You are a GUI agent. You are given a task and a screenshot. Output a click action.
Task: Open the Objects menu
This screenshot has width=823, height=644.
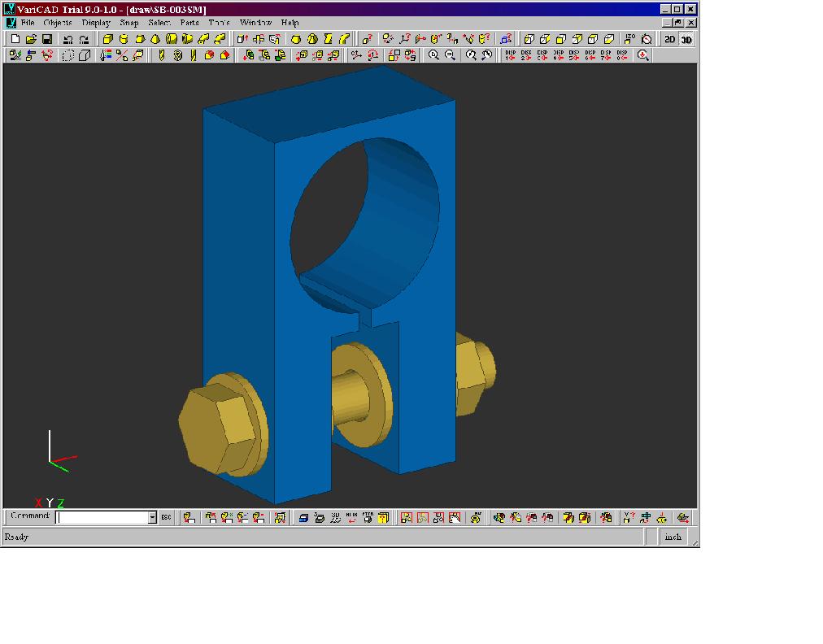[x=58, y=23]
